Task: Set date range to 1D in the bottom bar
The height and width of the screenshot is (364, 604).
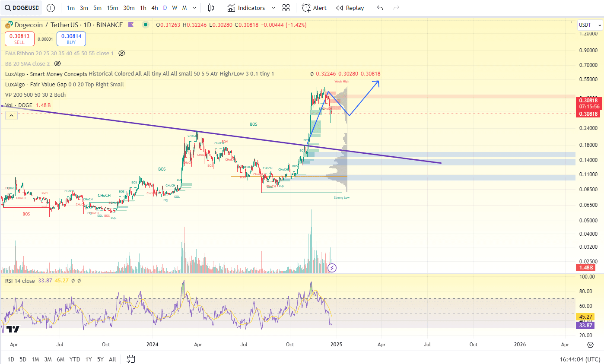Action: 11,359
